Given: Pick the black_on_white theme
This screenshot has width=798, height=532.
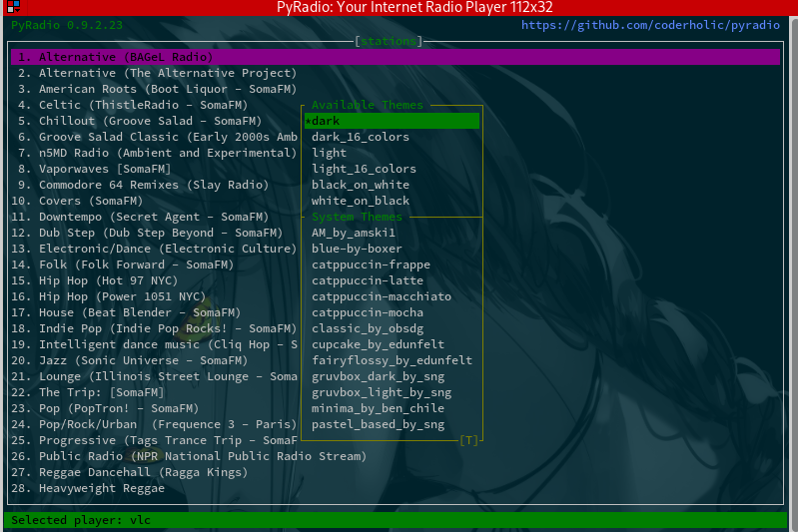Looking at the screenshot, I should (x=361, y=185).
